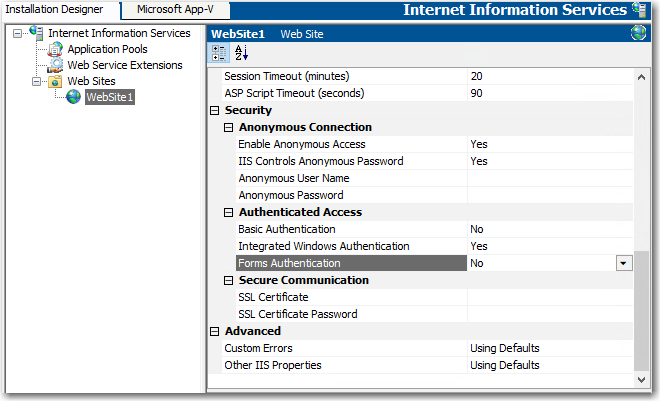The image size is (660, 401).
Task: Collapse the Anonymous Connection group
Action: pos(228,127)
